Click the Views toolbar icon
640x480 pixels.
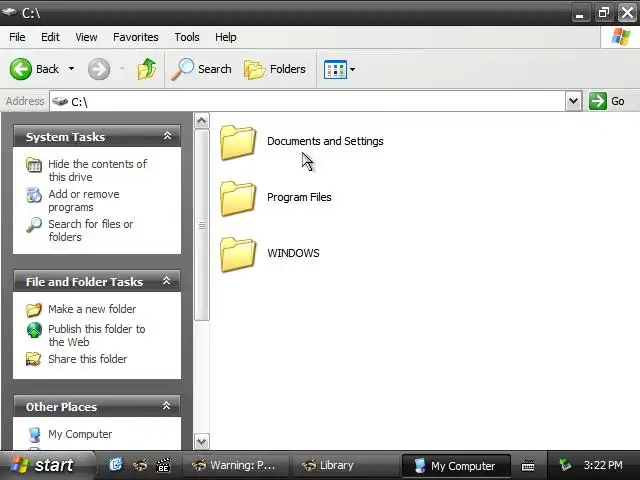pyautogui.click(x=335, y=69)
